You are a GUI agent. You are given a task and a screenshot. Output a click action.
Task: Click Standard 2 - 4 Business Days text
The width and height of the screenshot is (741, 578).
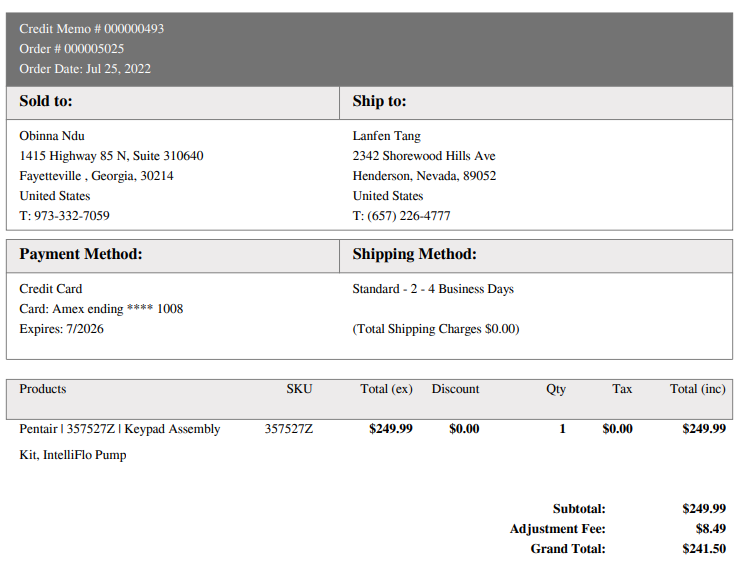point(433,289)
